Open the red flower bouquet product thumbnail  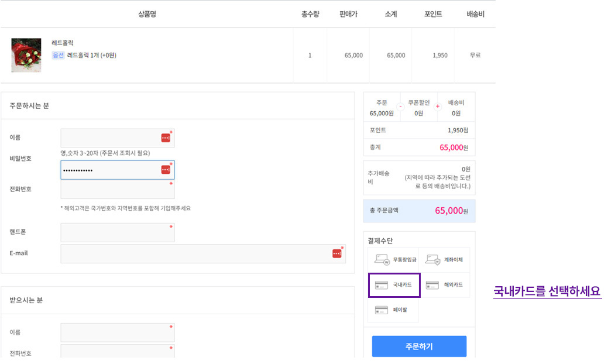[26, 55]
